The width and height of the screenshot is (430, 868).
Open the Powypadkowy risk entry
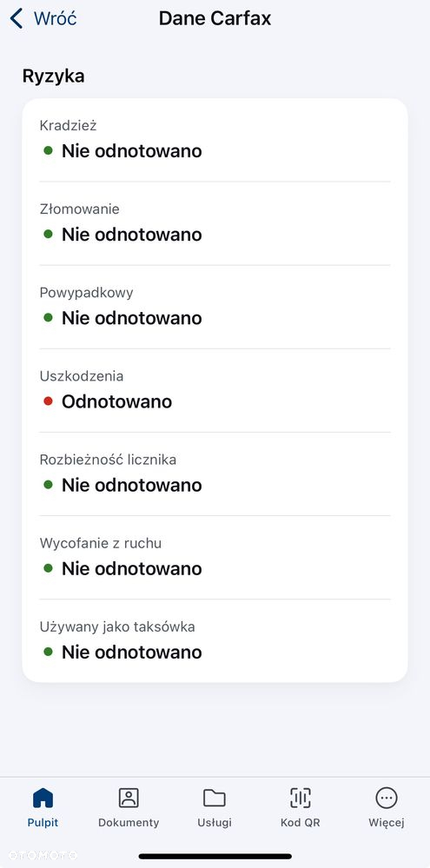coord(215,307)
